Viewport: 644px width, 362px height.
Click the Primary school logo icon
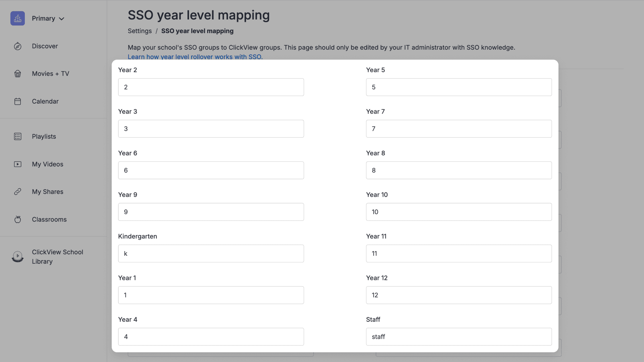17,18
